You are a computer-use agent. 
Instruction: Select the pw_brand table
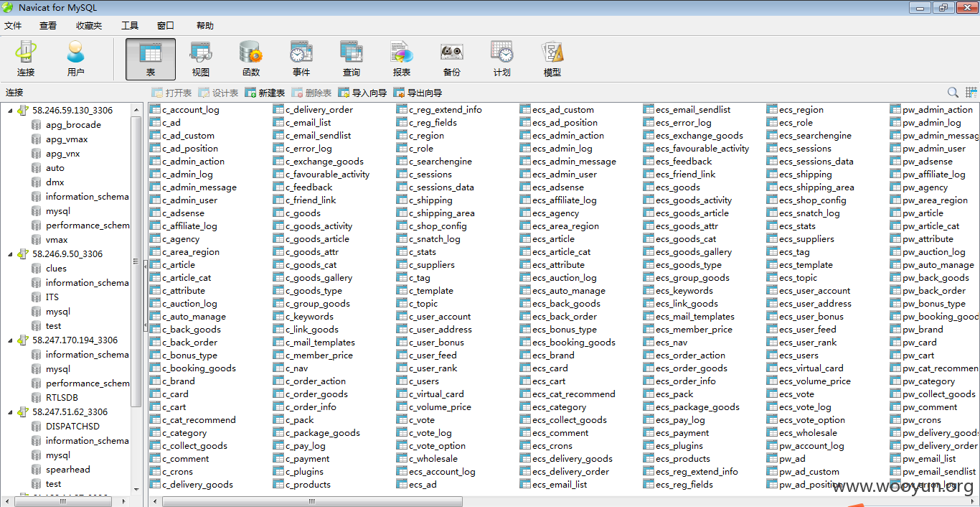click(917, 330)
